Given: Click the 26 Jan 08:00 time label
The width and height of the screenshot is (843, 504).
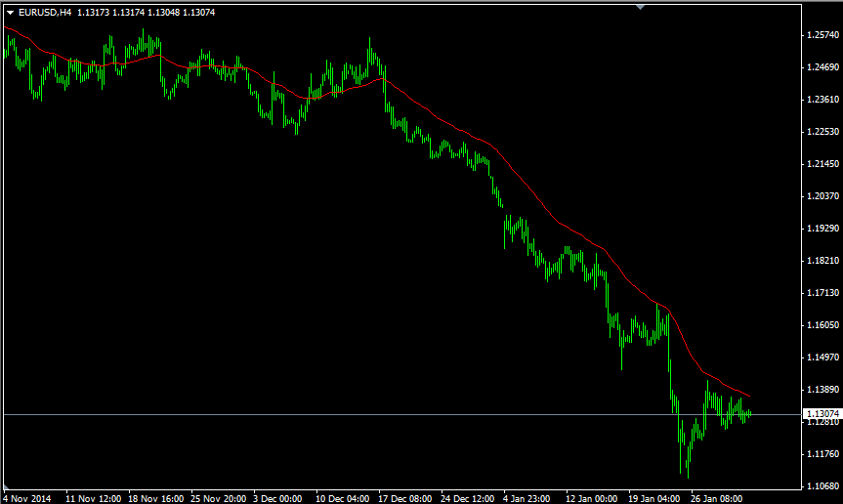Looking at the screenshot, I should pos(716,498).
